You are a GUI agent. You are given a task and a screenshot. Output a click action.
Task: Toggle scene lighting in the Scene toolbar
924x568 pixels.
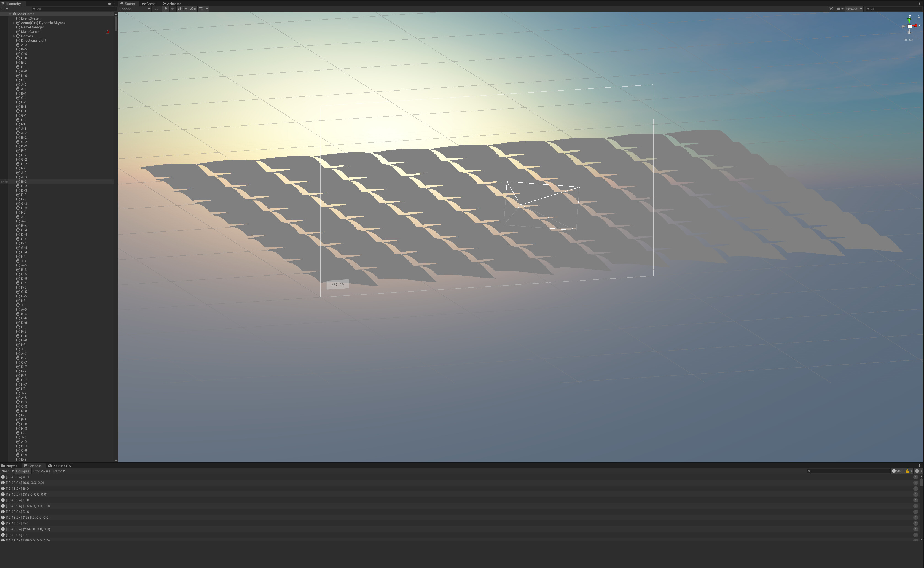tap(165, 9)
